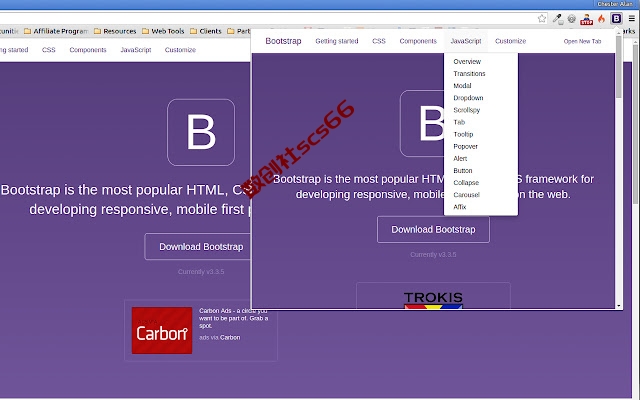Screen dimensions: 640x400
Task: Open the Chrome hamburger menu
Action: pyautogui.click(x=632, y=18)
